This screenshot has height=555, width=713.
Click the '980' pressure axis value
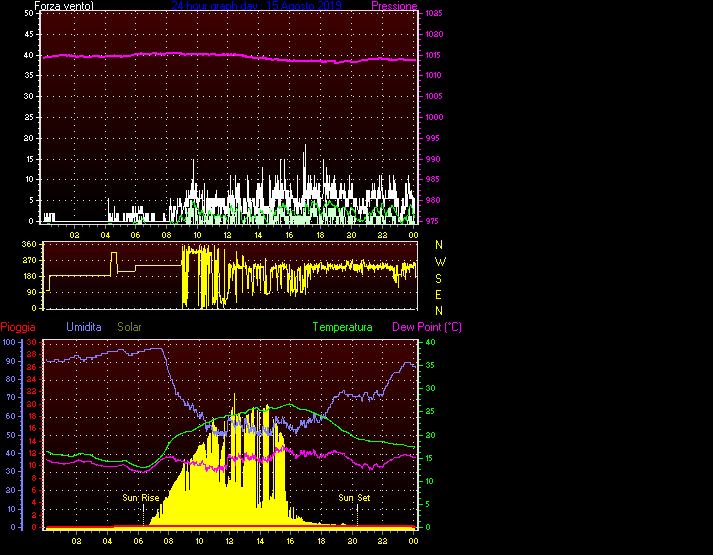point(432,200)
